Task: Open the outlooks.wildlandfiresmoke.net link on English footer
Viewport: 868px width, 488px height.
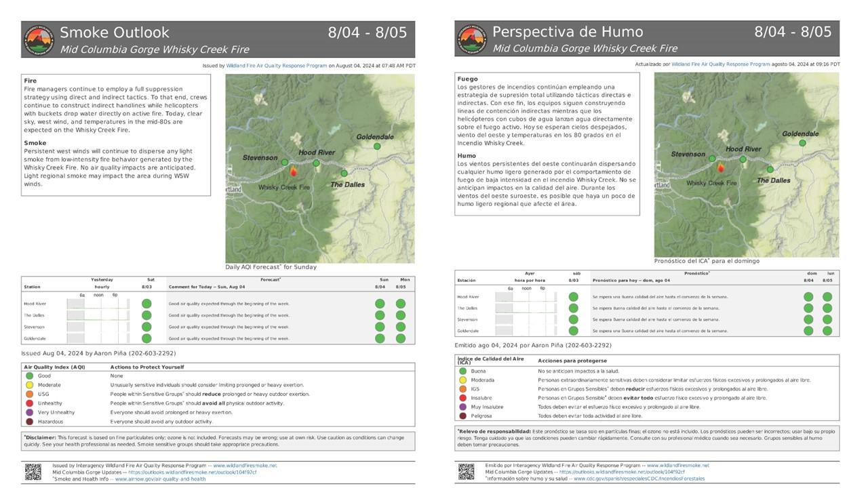Action: pos(193,472)
